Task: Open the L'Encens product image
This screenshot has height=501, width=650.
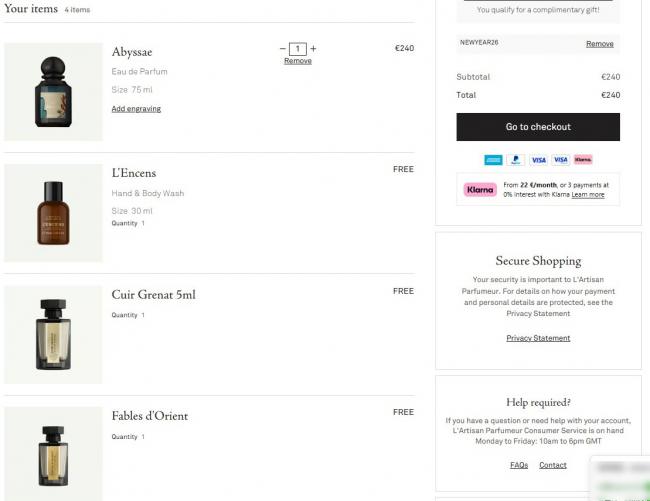Action: (x=54, y=213)
